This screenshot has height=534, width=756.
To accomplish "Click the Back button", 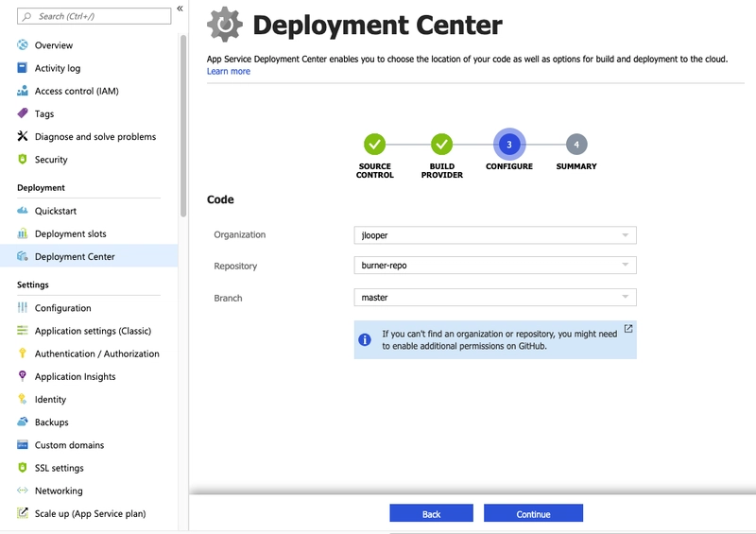I will 431,514.
